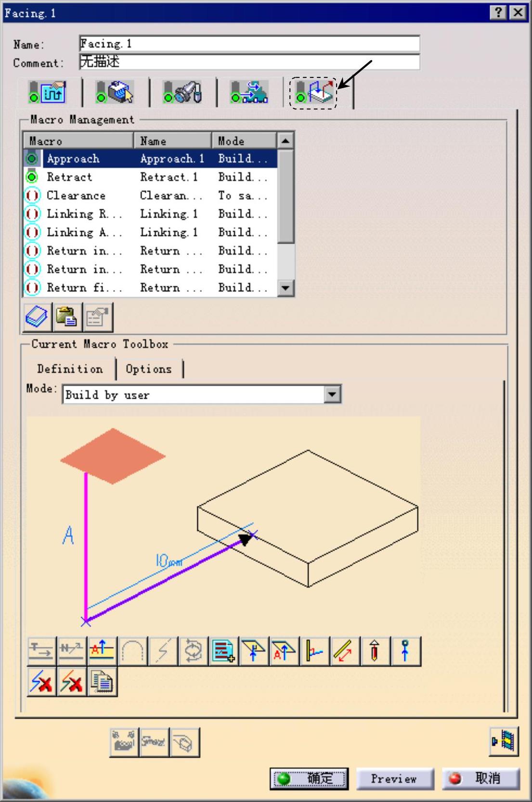
Task: Deactivate the Retract macro status indicator
Action: 32,177
